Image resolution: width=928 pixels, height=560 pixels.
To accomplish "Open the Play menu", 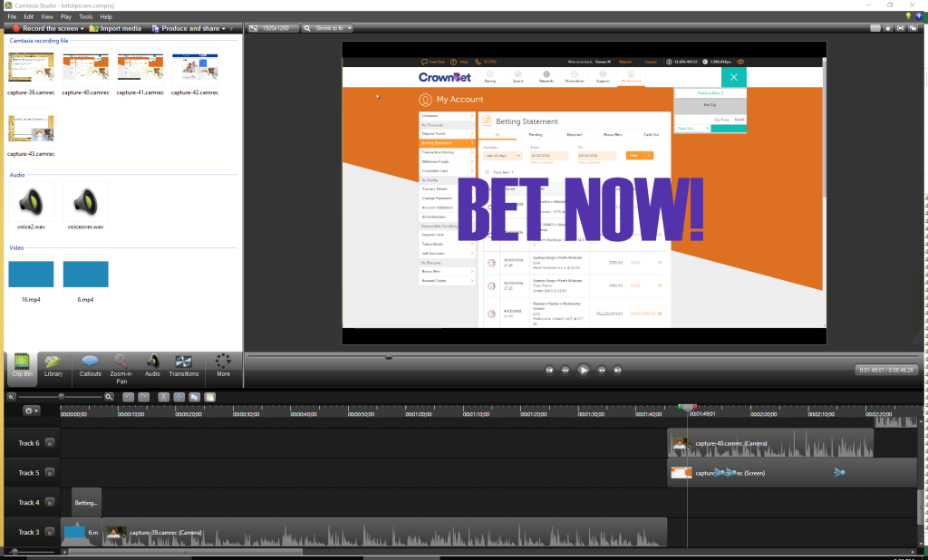I will point(65,16).
